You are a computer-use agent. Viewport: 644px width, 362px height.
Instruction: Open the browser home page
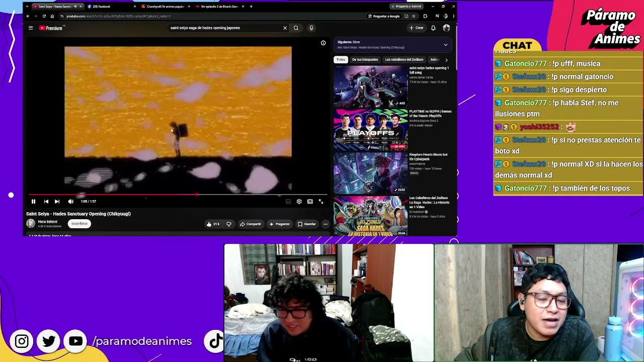coord(52,16)
